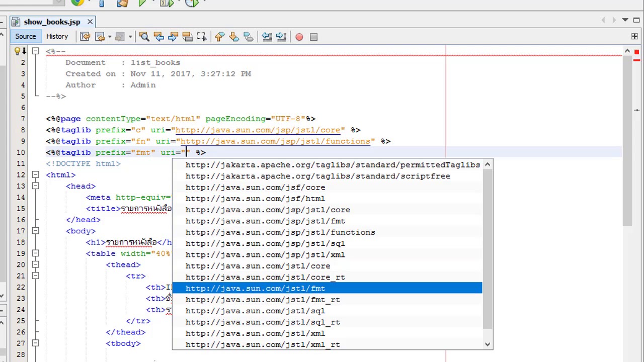
Task: Open the Forward history dropdown arrow
Action: pyautogui.click(x=130, y=37)
